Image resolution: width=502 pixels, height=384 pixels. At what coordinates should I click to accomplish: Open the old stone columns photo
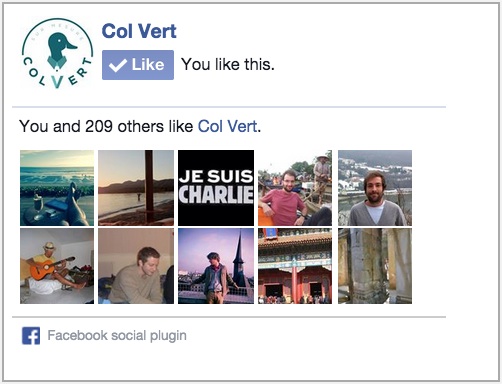tap(375, 266)
